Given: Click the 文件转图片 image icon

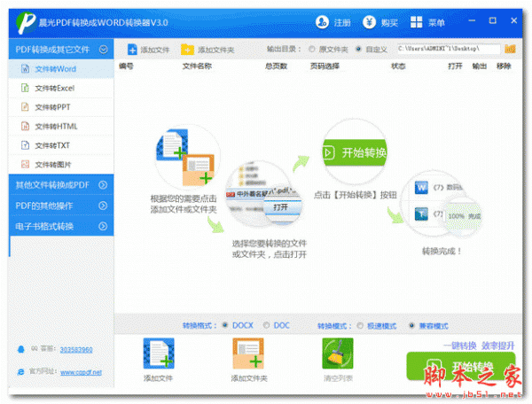Looking at the screenshot, I should [x=25, y=165].
